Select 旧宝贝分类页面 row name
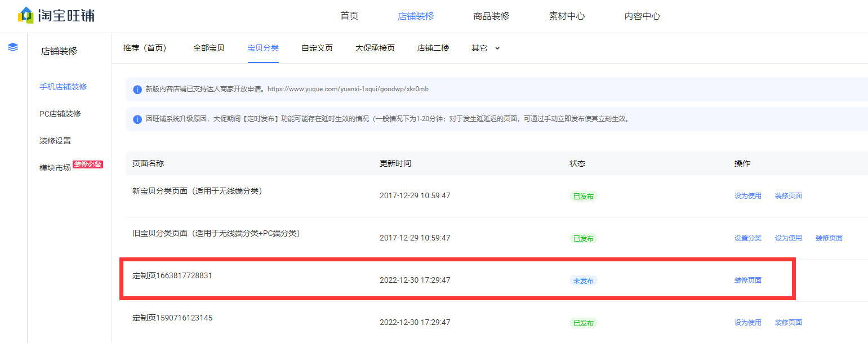This screenshot has height=343, width=868. [216, 233]
